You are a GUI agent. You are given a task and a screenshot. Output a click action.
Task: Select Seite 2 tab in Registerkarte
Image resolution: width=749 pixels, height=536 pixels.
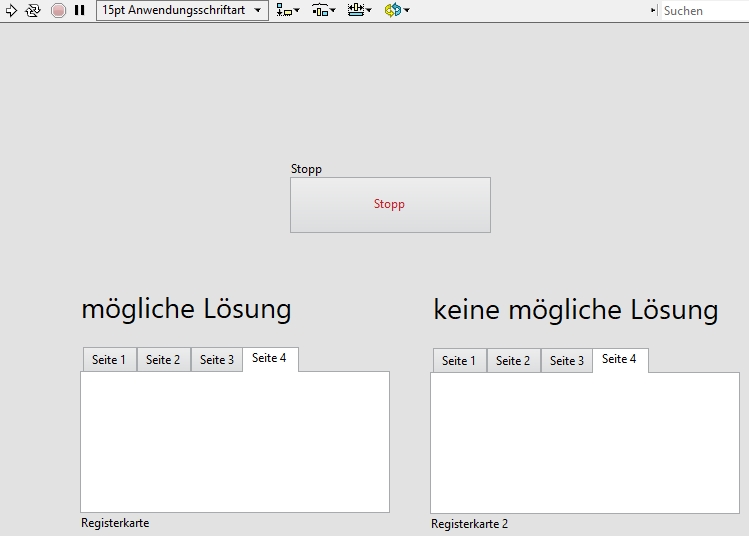click(x=163, y=360)
